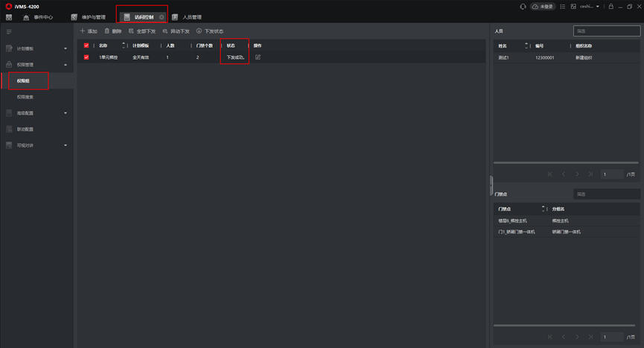644x348 pixels.
Task: Collapse the left sidebar with hamburger icon
Action: tap(9, 31)
